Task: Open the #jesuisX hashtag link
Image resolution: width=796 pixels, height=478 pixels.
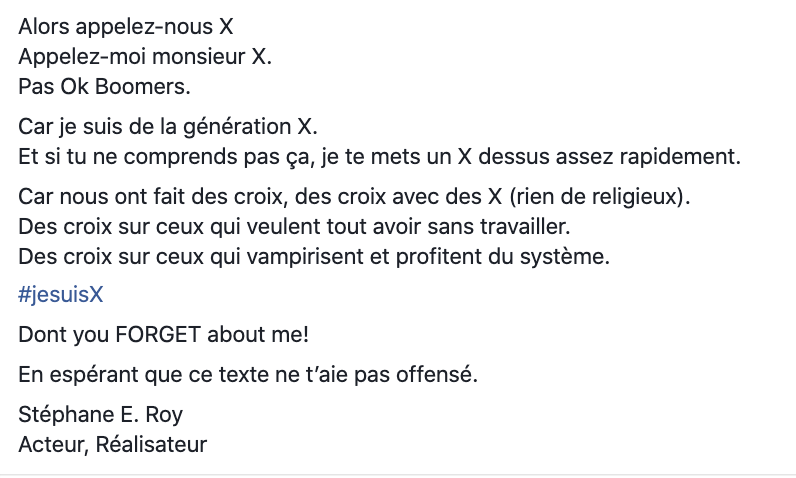Action: click(61, 295)
